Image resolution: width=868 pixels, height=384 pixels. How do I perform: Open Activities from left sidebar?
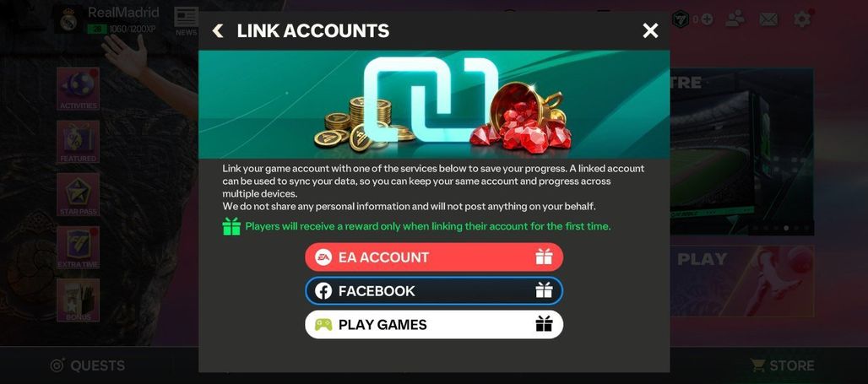[78, 89]
